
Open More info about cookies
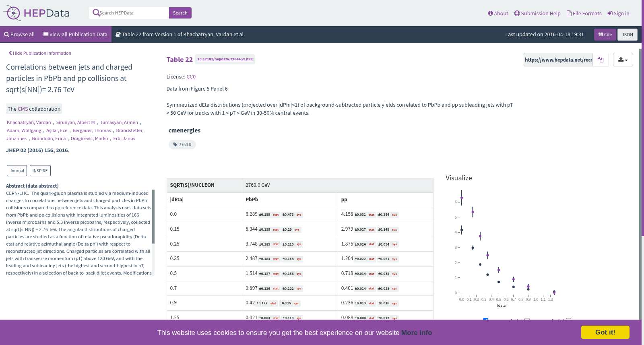[417, 333]
